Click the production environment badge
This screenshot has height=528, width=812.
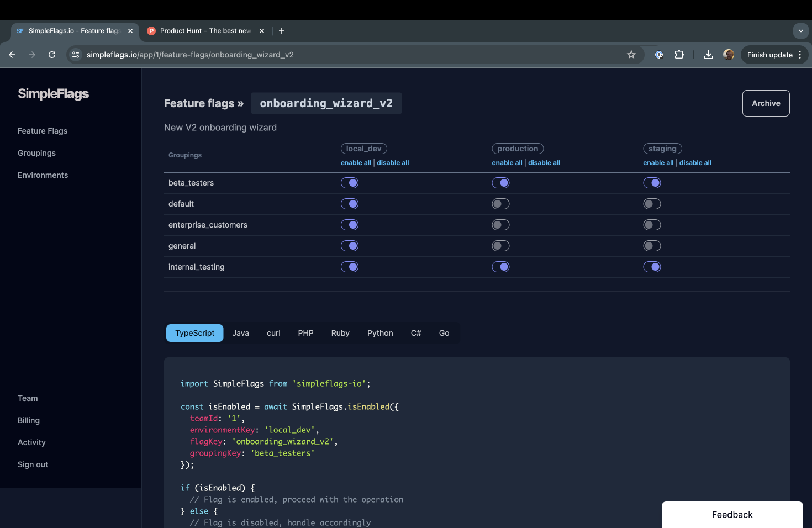click(x=518, y=149)
